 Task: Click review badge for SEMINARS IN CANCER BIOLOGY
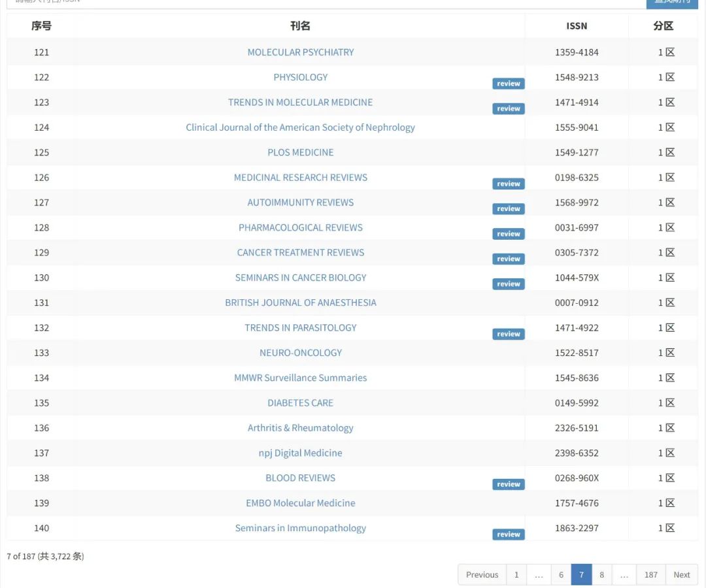pyautogui.click(x=508, y=284)
